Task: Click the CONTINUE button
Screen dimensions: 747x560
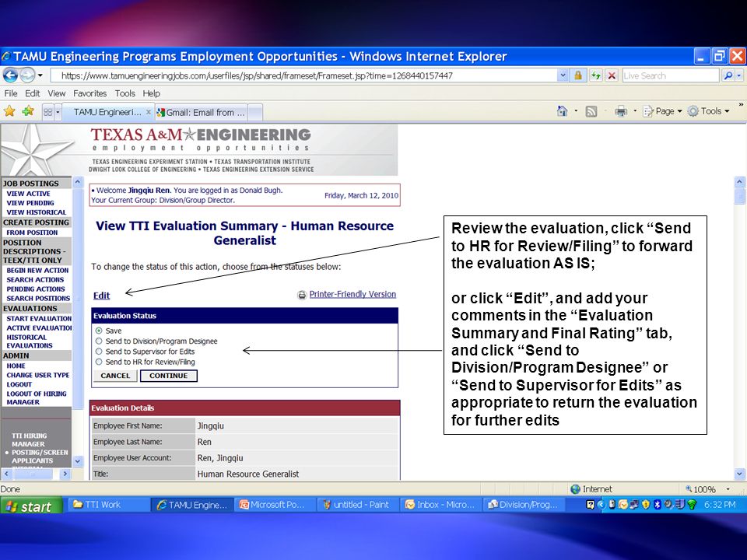Action: coord(169,376)
